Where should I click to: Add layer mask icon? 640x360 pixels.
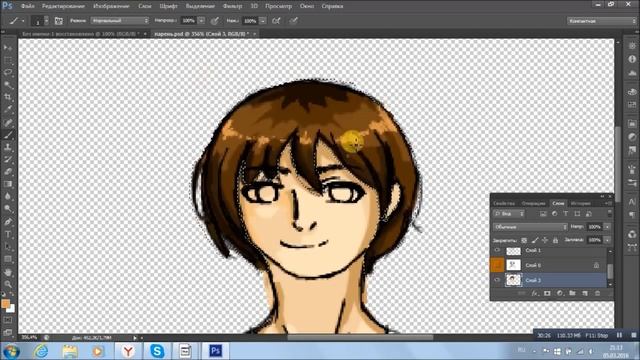pos(547,293)
